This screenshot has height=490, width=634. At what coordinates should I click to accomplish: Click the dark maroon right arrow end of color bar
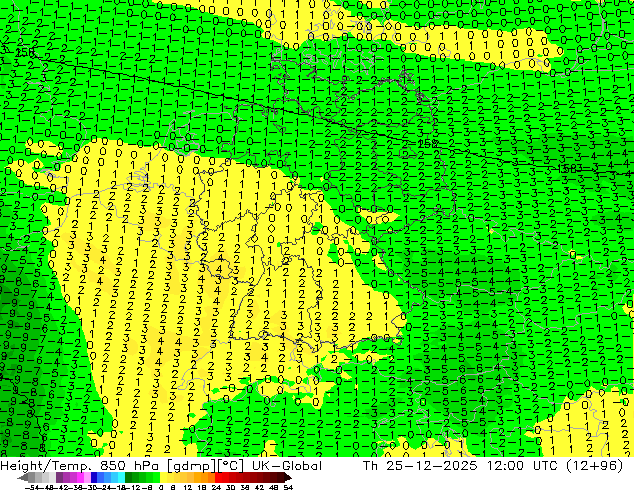tap(287, 478)
